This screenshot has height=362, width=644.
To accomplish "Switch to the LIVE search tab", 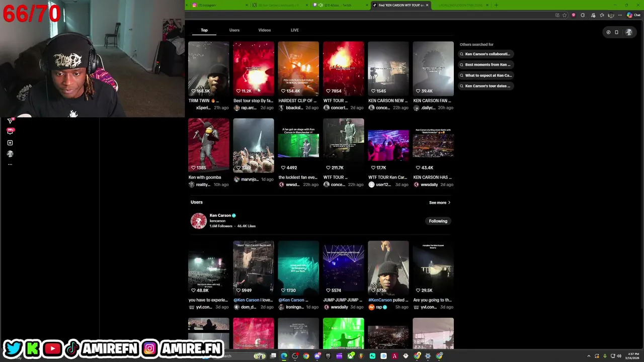I will [294, 30].
